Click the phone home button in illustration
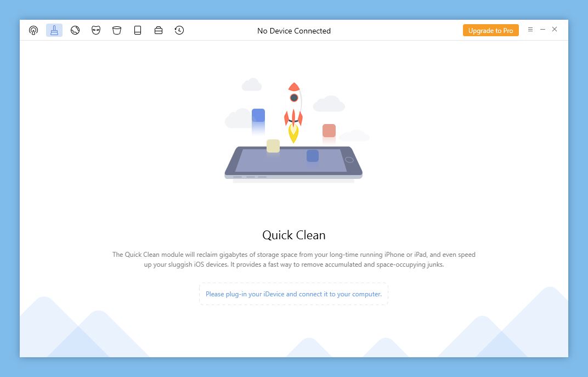588x377 pixels. point(349,160)
